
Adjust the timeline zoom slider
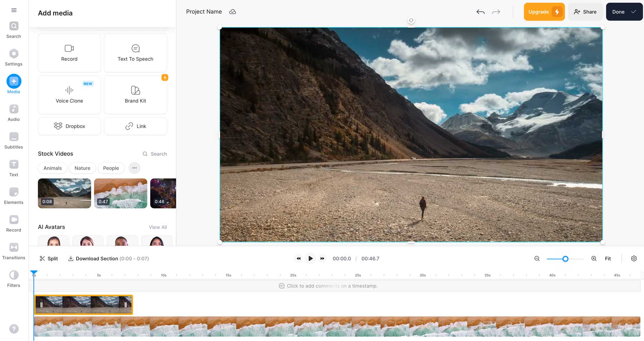point(565,258)
